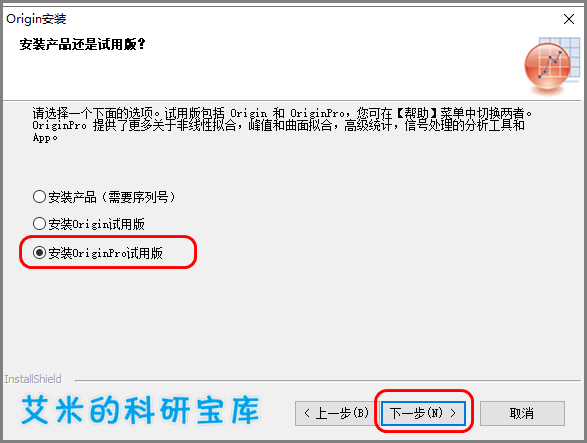Go back with 上一步(B) button

[337, 413]
